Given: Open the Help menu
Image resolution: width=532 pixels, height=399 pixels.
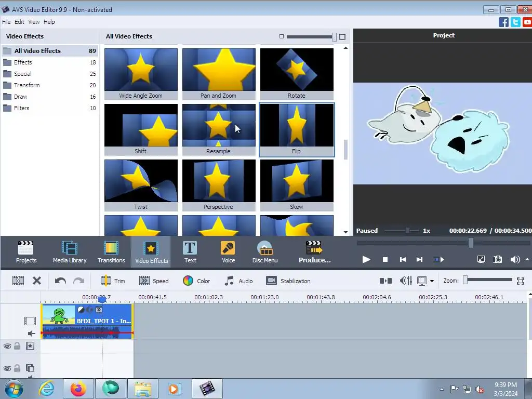Looking at the screenshot, I should coord(49,22).
